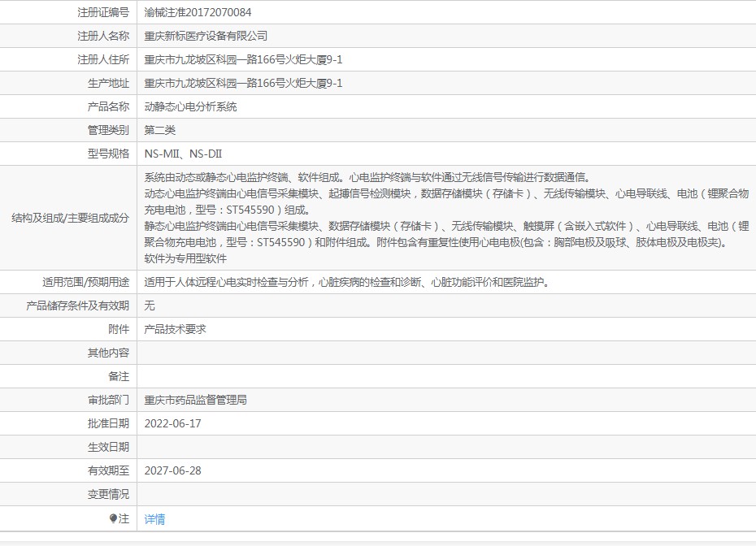Click the 变更情况 row label

pyautogui.click(x=108, y=495)
